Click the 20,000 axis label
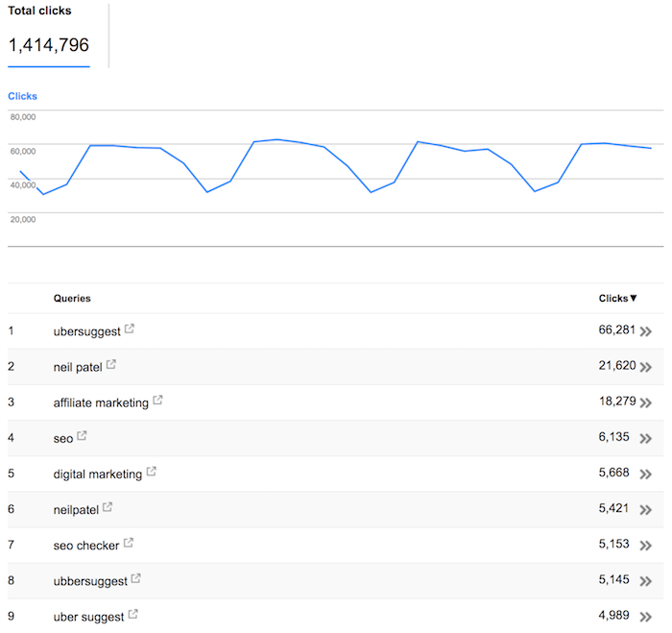Viewport: 672px width, 633px height. click(x=23, y=220)
